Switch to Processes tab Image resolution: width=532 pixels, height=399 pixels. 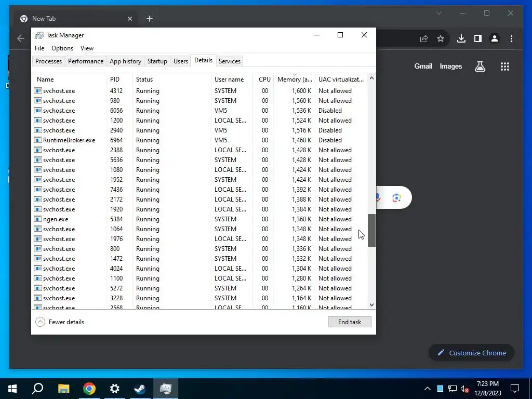tap(48, 61)
